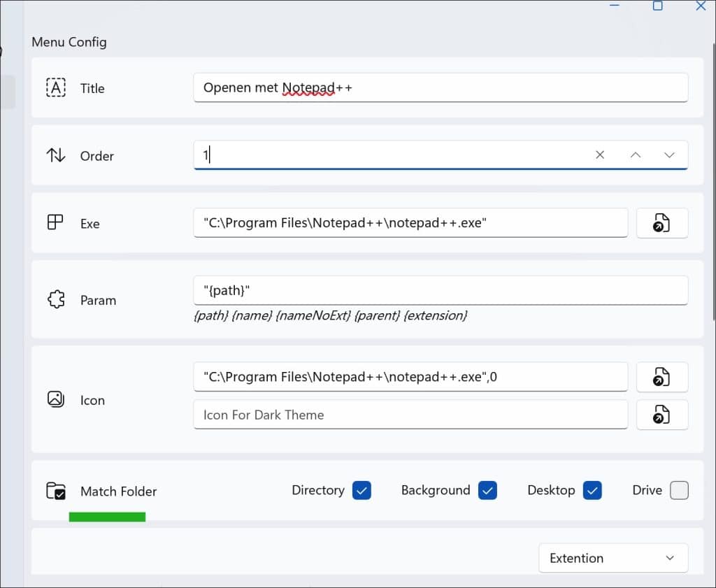Click the browse file icon next to Exe
The width and height of the screenshot is (716, 588).
point(661,223)
